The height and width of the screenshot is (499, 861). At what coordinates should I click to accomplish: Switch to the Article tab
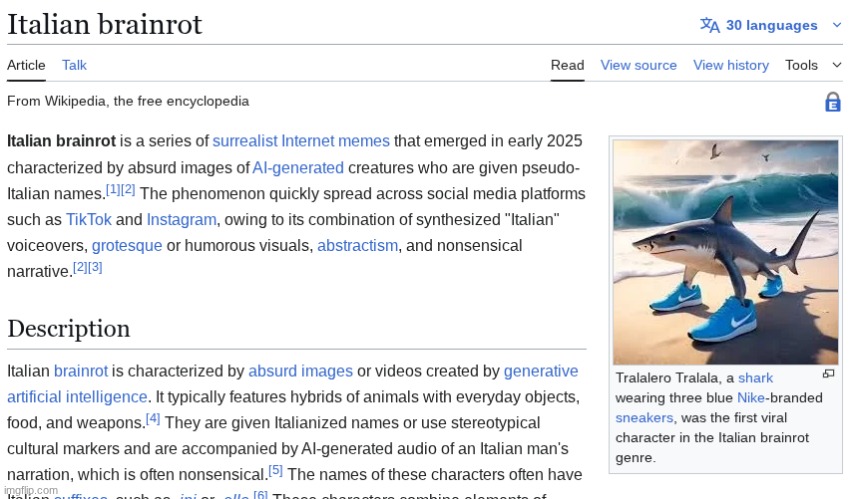pos(26,65)
